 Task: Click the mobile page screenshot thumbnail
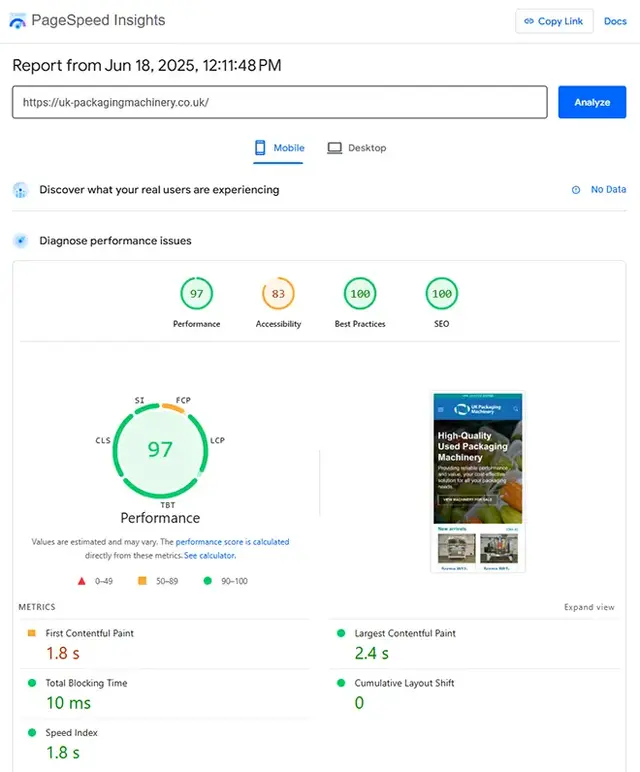[478, 482]
